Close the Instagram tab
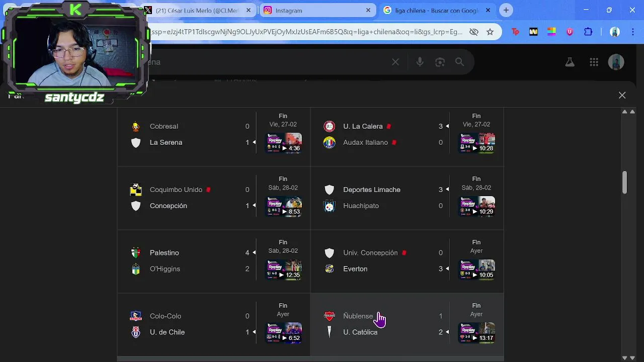 pos(368,10)
